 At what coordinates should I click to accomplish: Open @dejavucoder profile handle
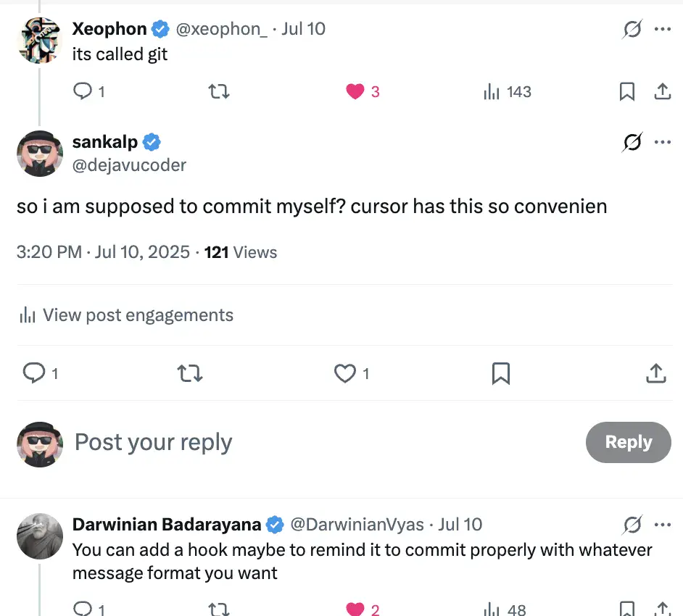coord(129,165)
